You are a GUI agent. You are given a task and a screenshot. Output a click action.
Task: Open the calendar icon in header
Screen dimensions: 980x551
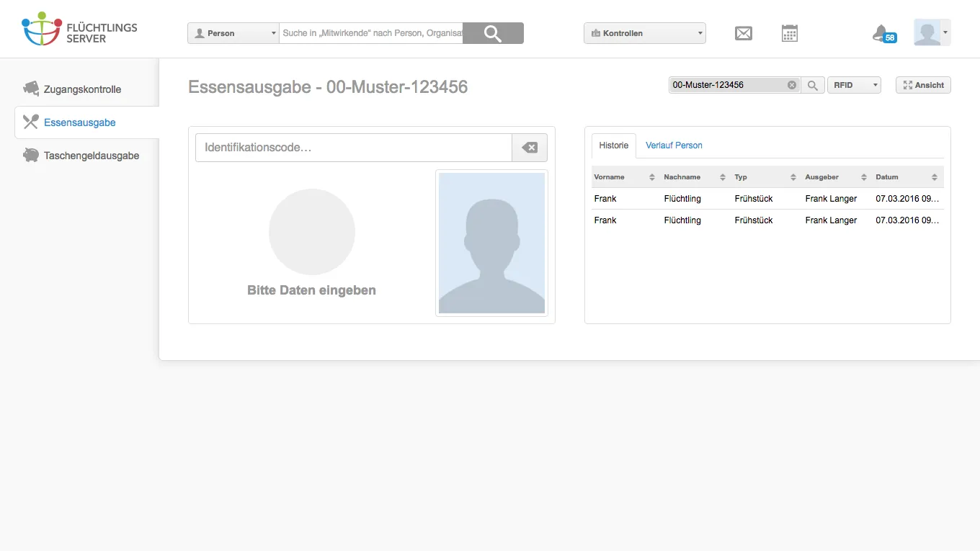[790, 33]
